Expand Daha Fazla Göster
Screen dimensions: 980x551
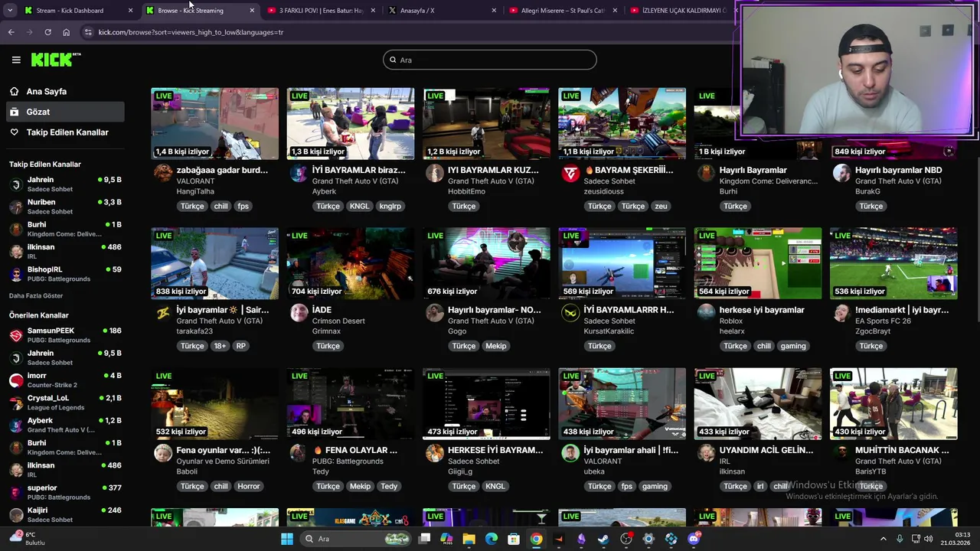coord(36,295)
